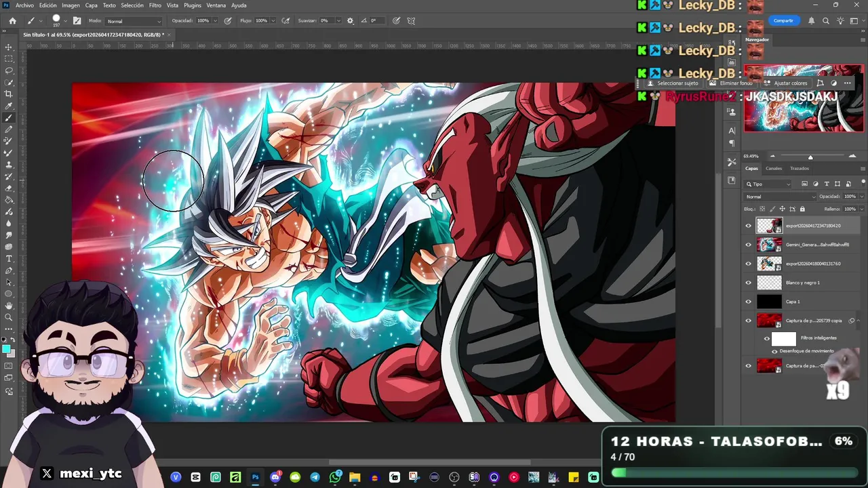Select the Lasso tool
The width and height of the screenshot is (868, 488).
[x=9, y=70]
